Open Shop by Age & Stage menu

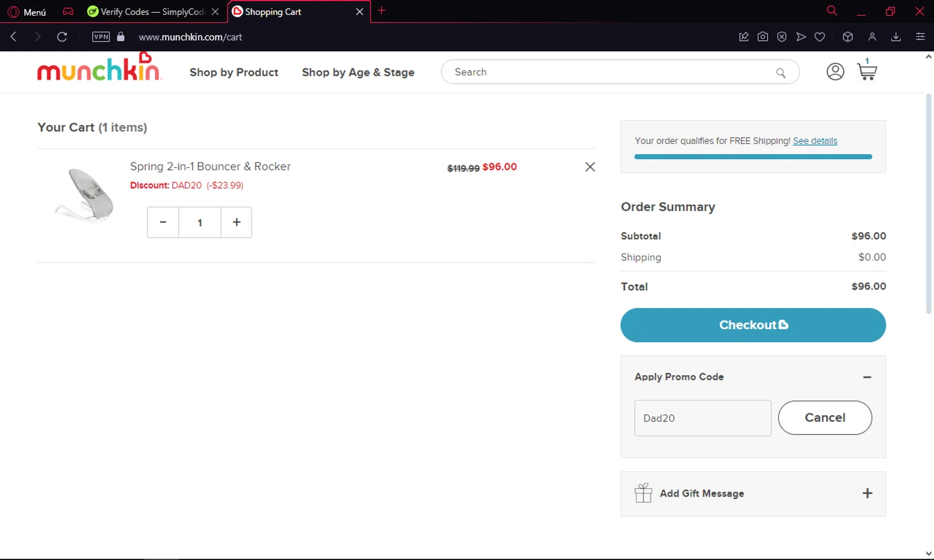click(x=358, y=72)
